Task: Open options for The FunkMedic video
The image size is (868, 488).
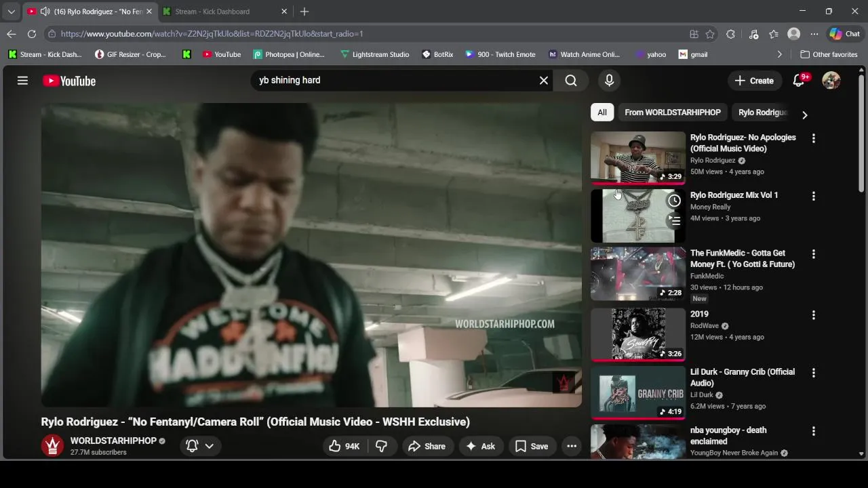Action: 813,254
